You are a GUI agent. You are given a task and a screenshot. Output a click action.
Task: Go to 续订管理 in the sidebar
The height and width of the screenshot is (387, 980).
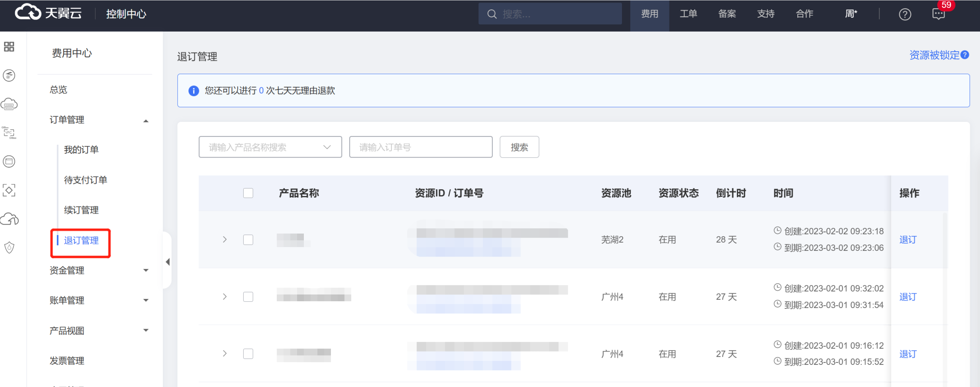pyautogui.click(x=81, y=210)
